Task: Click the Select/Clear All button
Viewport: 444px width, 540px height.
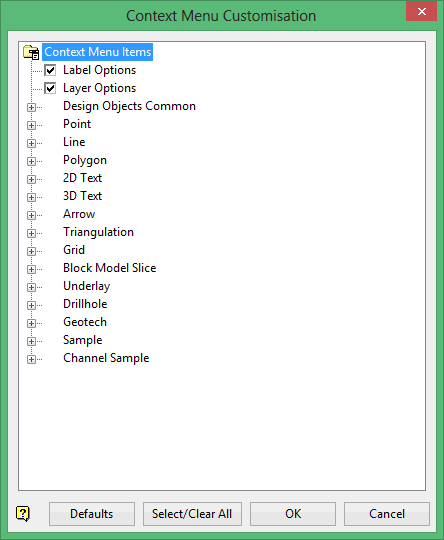Action: (x=192, y=514)
